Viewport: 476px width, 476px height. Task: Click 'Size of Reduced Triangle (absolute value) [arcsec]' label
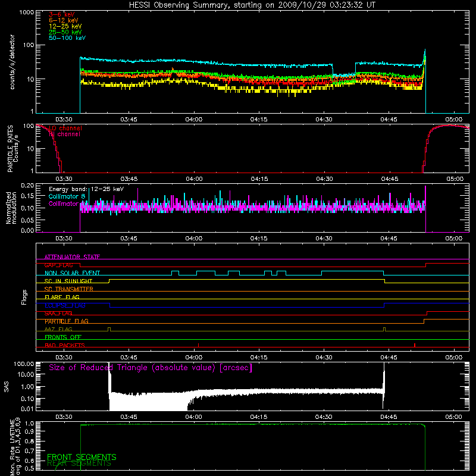(151, 368)
